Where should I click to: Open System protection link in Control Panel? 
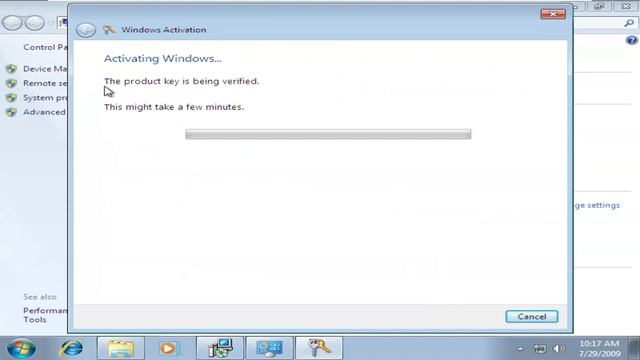(45, 98)
